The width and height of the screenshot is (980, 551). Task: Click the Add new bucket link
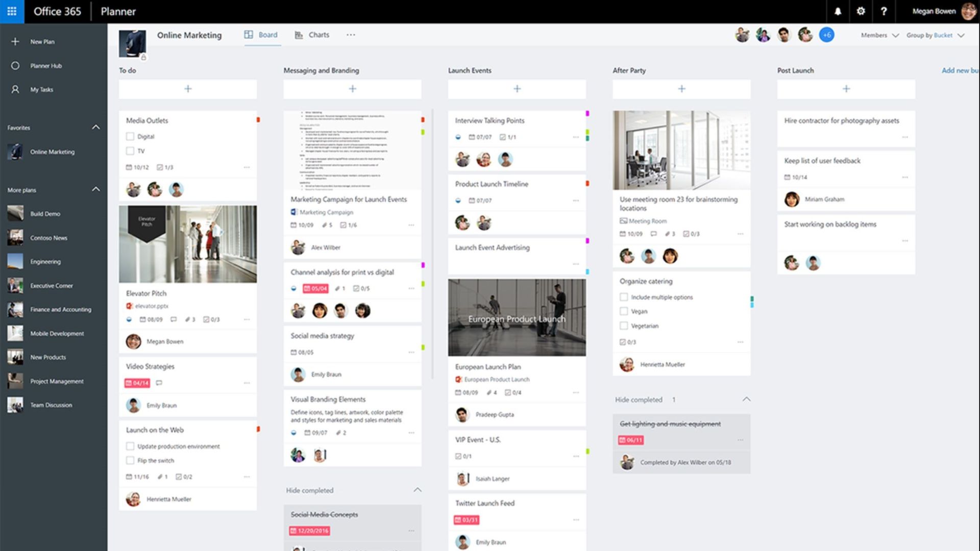click(x=959, y=70)
